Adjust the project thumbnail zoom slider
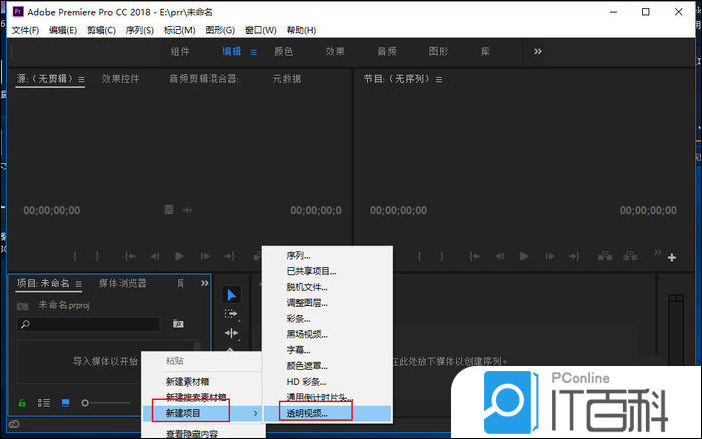Image resolution: width=702 pixels, height=439 pixels. click(x=86, y=403)
